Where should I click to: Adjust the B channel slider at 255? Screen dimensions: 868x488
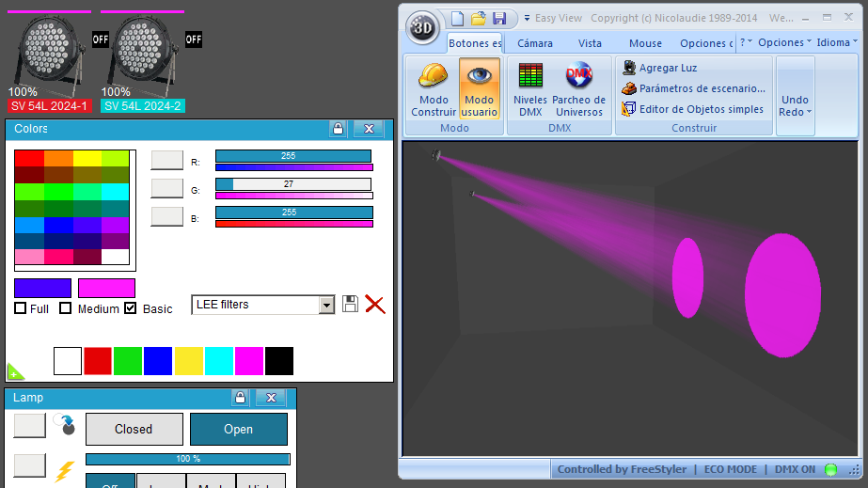[293, 213]
